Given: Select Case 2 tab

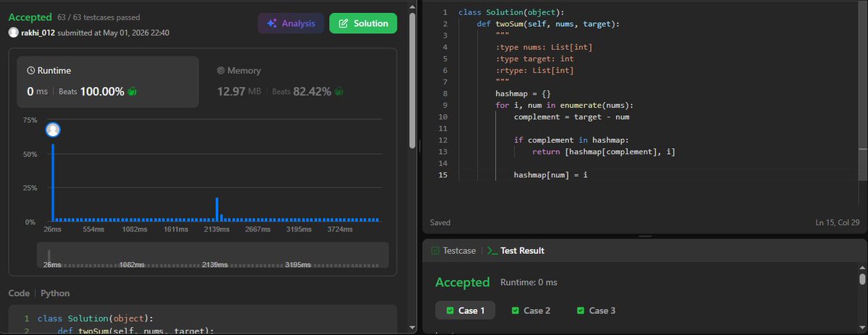Looking at the screenshot, I should pos(531,310).
